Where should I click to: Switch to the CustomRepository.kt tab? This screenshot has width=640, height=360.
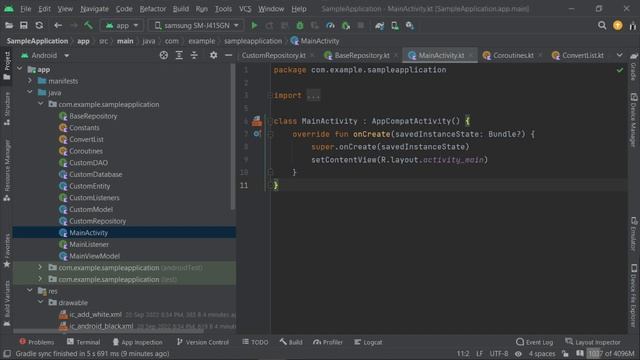(273, 55)
